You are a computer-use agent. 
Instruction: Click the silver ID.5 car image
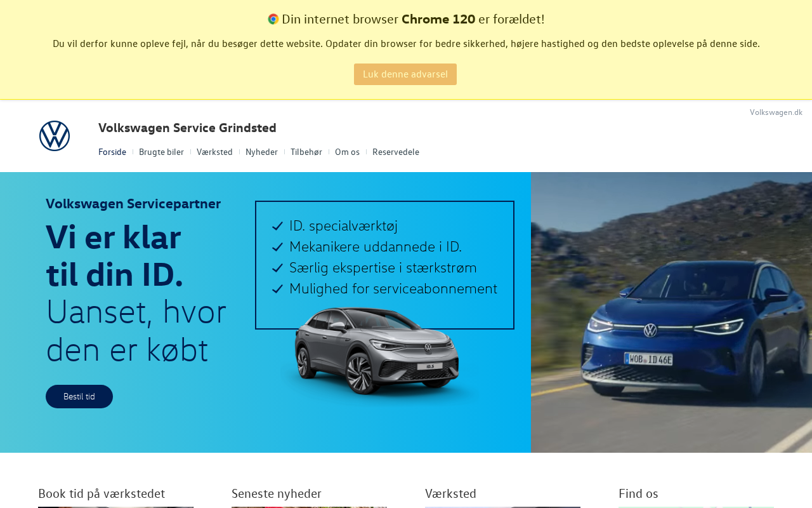(377, 352)
